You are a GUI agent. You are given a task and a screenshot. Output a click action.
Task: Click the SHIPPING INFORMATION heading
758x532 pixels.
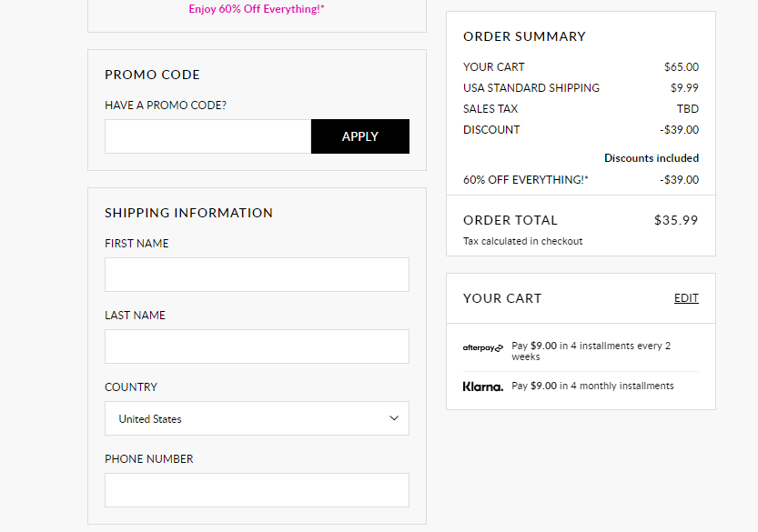point(188,213)
